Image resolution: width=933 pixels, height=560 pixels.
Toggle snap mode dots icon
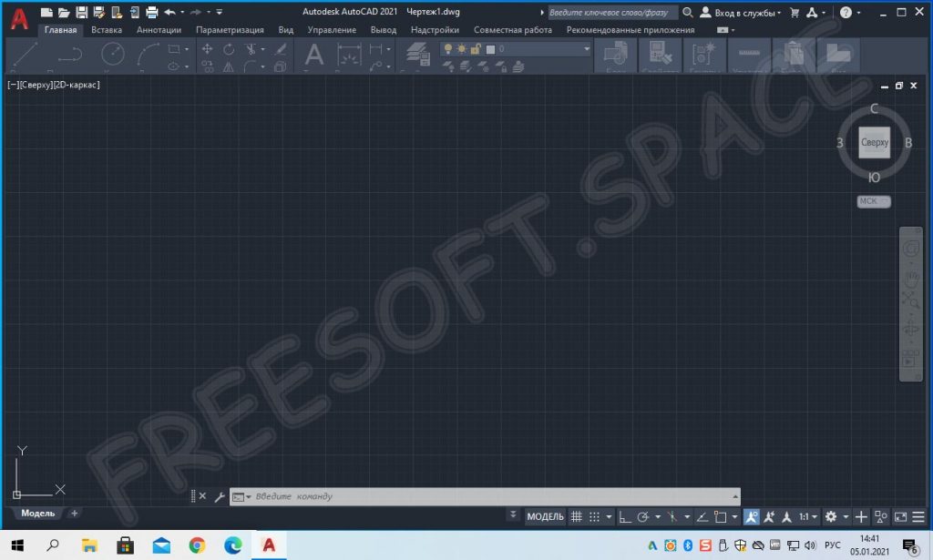coord(594,516)
